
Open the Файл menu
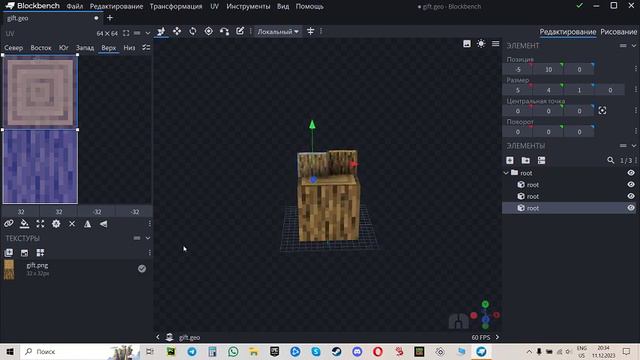[x=75, y=7]
